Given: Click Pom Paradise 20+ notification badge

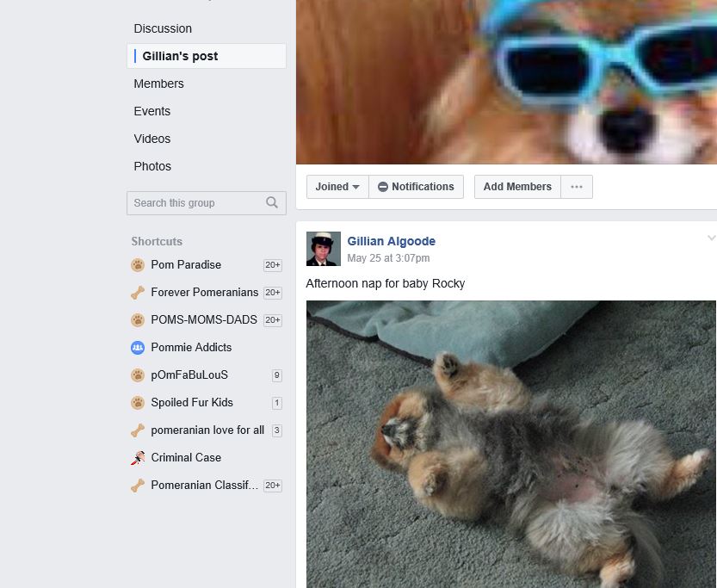Looking at the screenshot, I should tap(273, 265).
